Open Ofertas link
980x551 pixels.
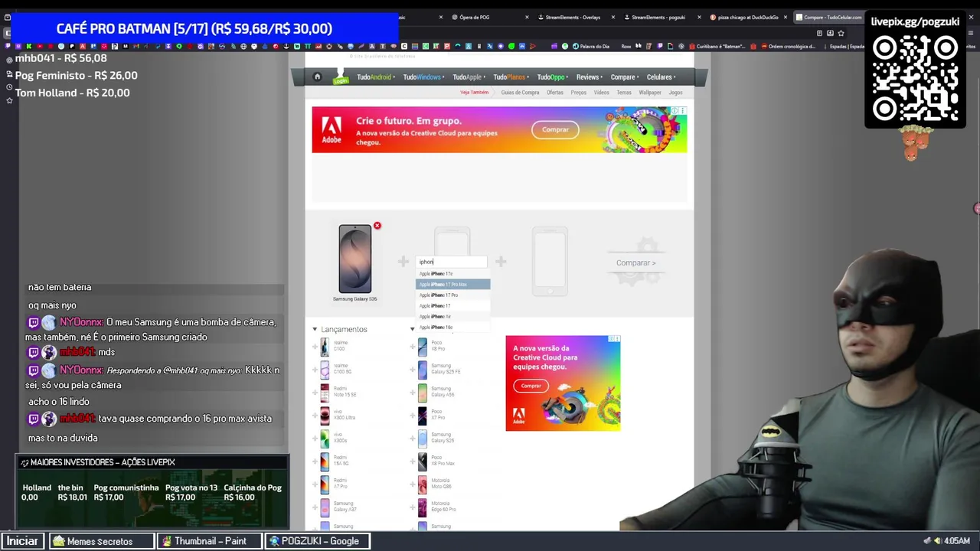point(555,93)
